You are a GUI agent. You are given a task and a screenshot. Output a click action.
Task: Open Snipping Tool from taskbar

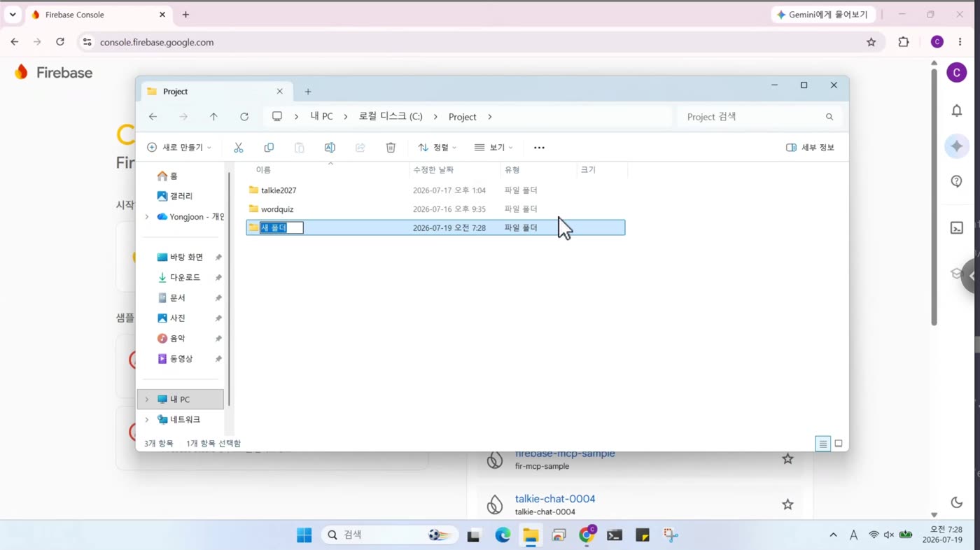click(671, 535)
